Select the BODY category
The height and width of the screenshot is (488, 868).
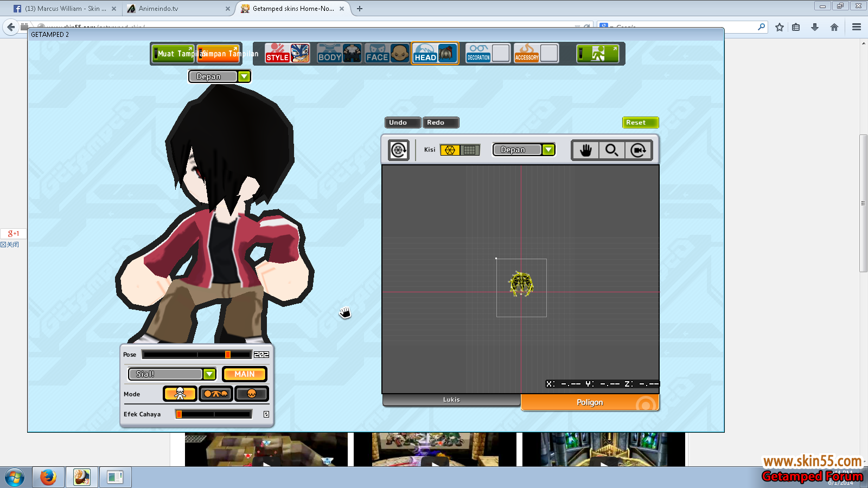(x=339, y=53)
